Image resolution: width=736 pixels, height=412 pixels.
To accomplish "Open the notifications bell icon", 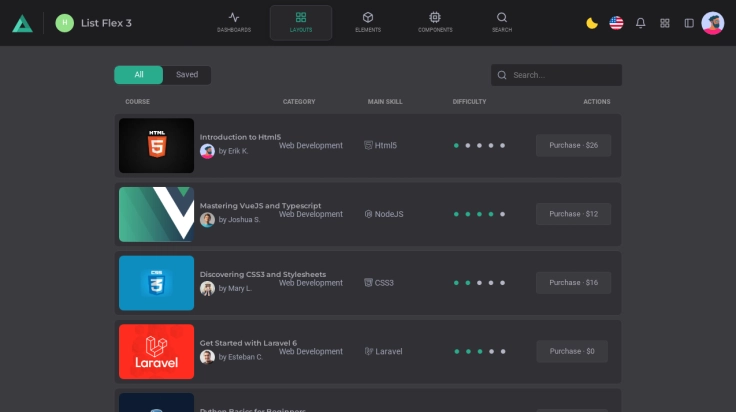I will coord(641,23).
